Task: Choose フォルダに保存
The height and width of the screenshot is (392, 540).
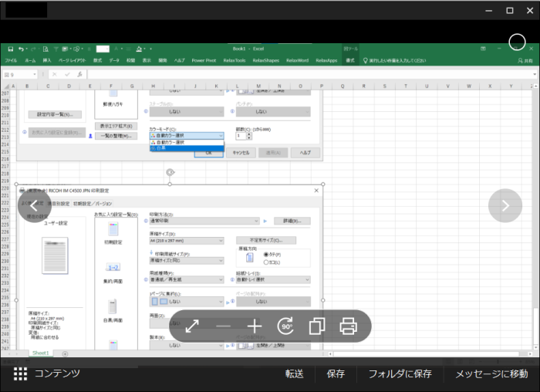Action: coord(400,373)
